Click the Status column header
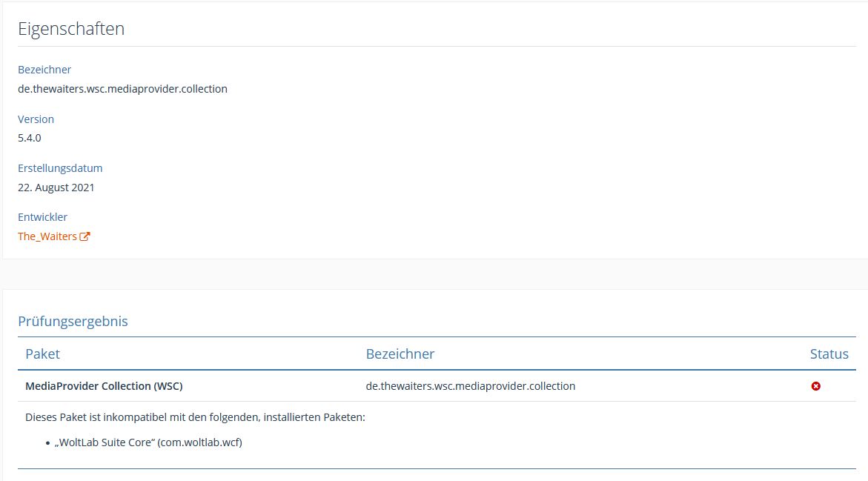 [x=829, y=354]
